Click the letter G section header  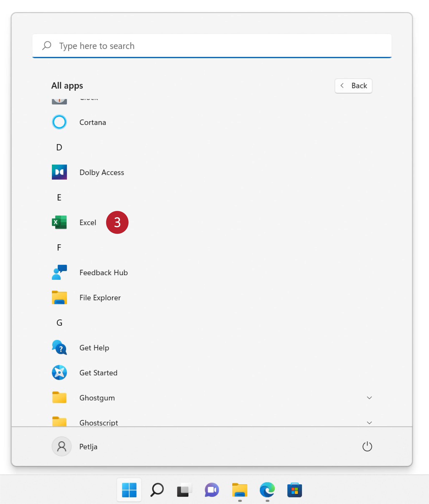[59, 323]
